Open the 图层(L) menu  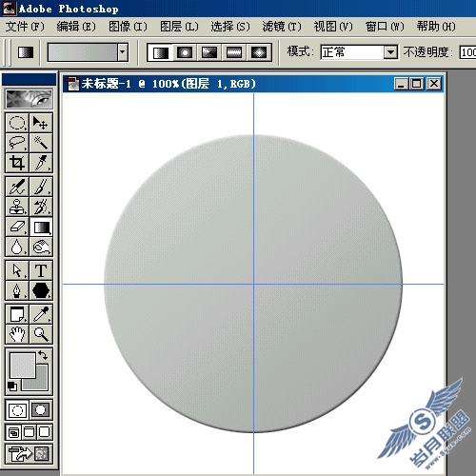179,27
